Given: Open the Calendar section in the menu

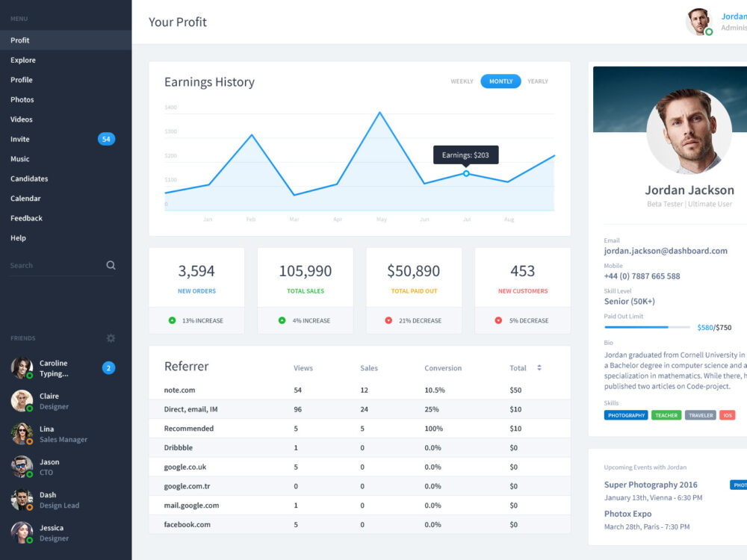Looking at the screenshot, I should pos(25,198).
